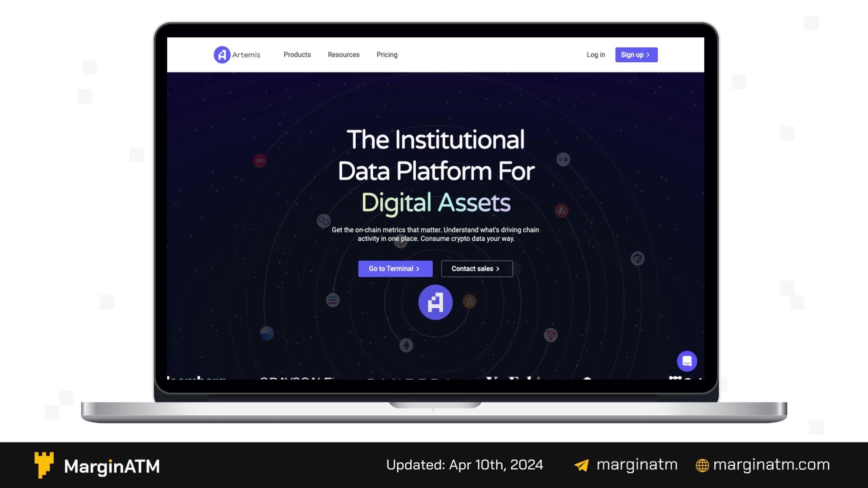This screenshot has height=488, width=868.
Task: Click the MarginATM Telegram icon
Action: [x=581, y=464]
